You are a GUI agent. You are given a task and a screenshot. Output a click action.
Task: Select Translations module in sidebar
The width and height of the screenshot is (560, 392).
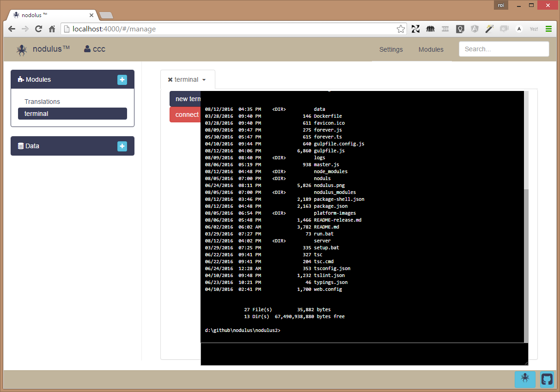pyautogui.click(x=42, y=102)
